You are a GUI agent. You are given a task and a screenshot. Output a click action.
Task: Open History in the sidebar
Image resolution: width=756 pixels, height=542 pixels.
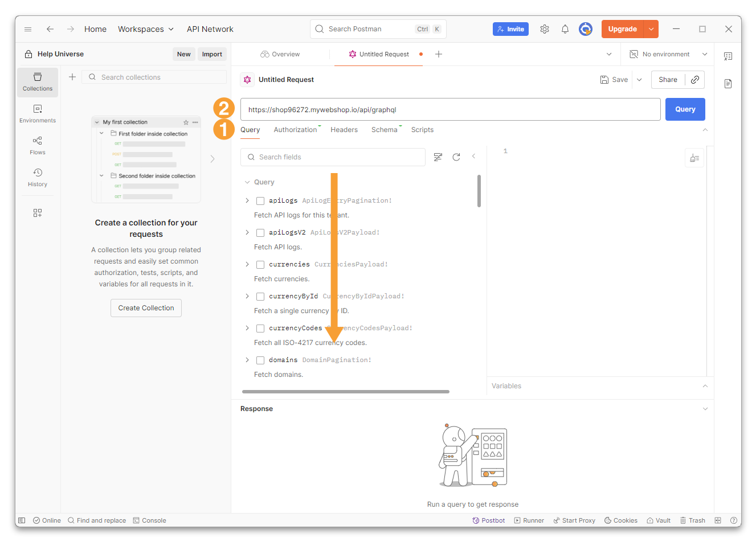tap(38, 178)
